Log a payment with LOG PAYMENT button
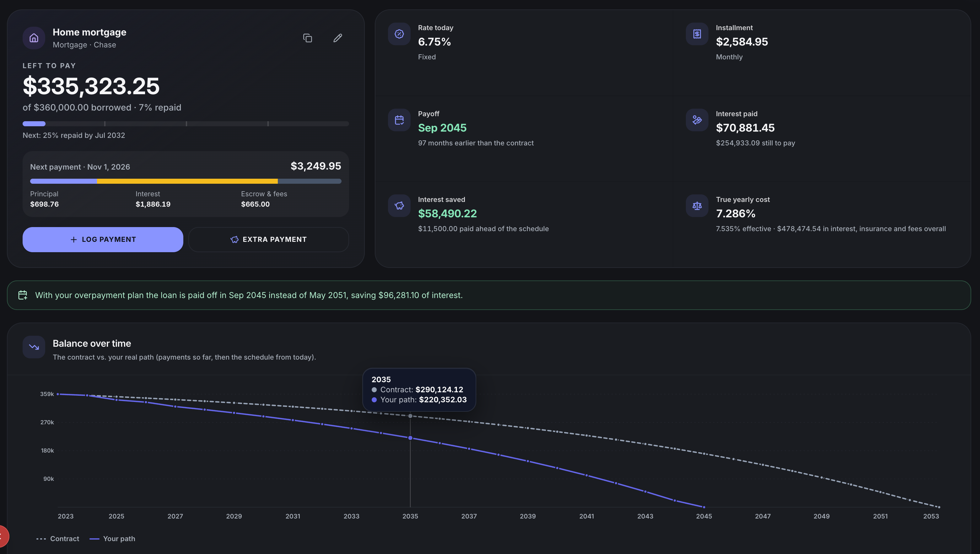Viewport: 980px width, 554px height. [103, 240]
